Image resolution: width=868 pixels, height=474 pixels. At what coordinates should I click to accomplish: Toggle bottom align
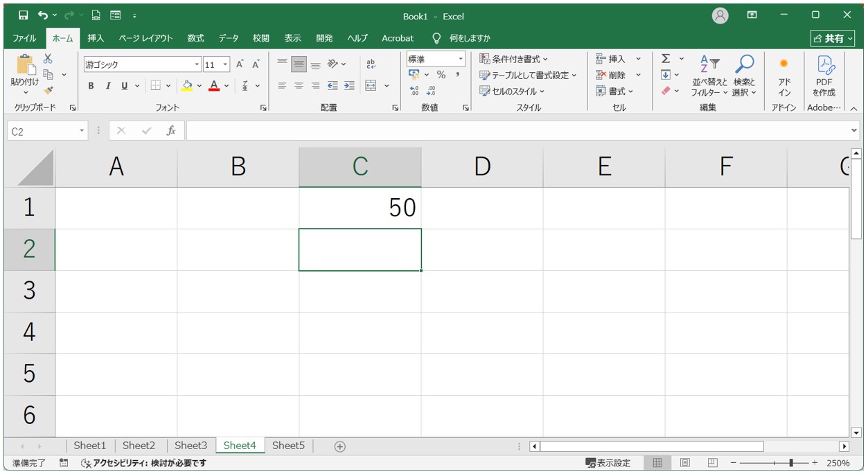(315, 64)
